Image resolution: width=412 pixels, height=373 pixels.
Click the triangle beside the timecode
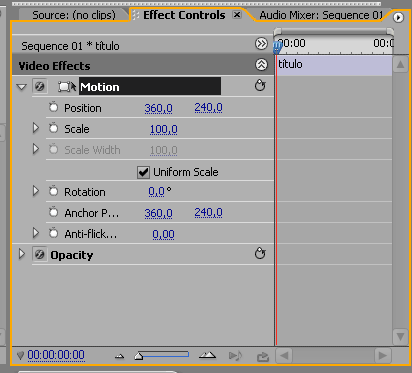point(20,356)
